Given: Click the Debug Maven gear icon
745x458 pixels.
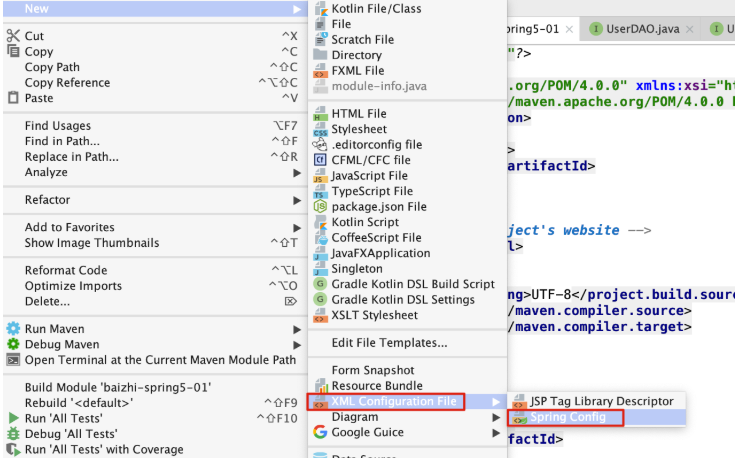Looking at the screenshot, I should tap(13, 344).
